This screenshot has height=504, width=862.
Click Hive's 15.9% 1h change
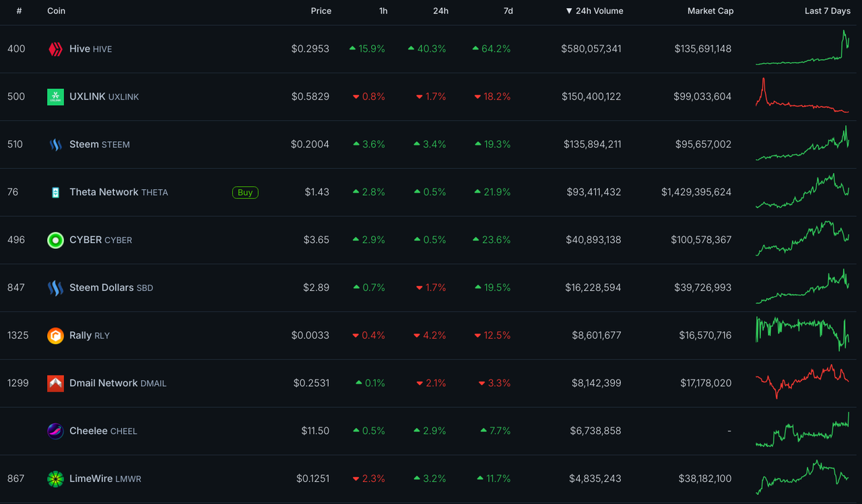pyautogui.click(x=367, y=49)
